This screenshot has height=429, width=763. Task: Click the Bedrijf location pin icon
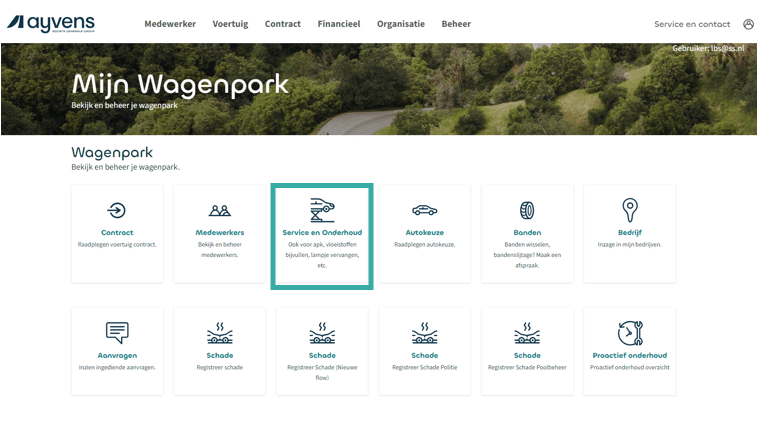click(x=630, y=210)
